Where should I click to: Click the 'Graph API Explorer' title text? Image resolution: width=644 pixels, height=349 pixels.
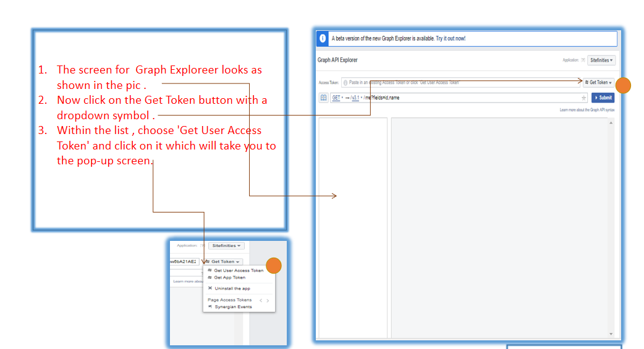[337, 60]
